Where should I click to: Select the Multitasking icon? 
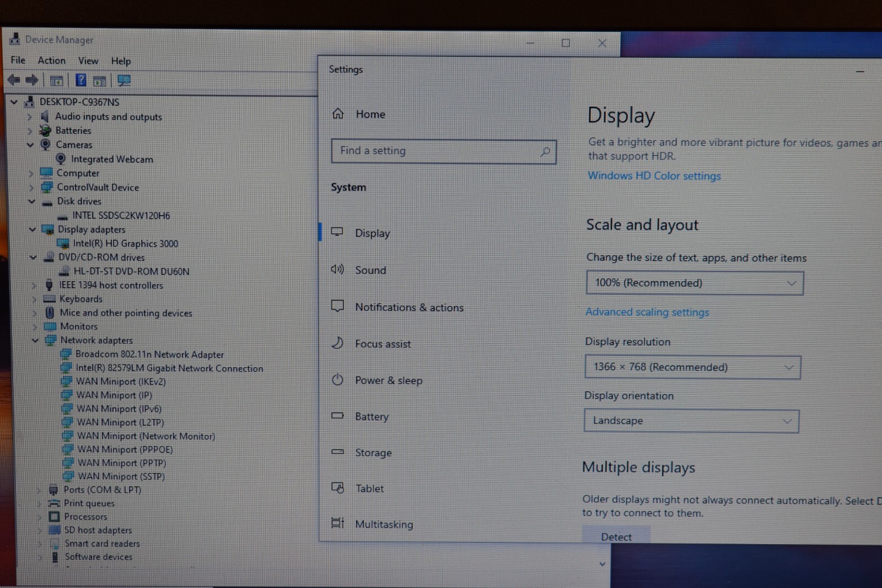point(337,523)
